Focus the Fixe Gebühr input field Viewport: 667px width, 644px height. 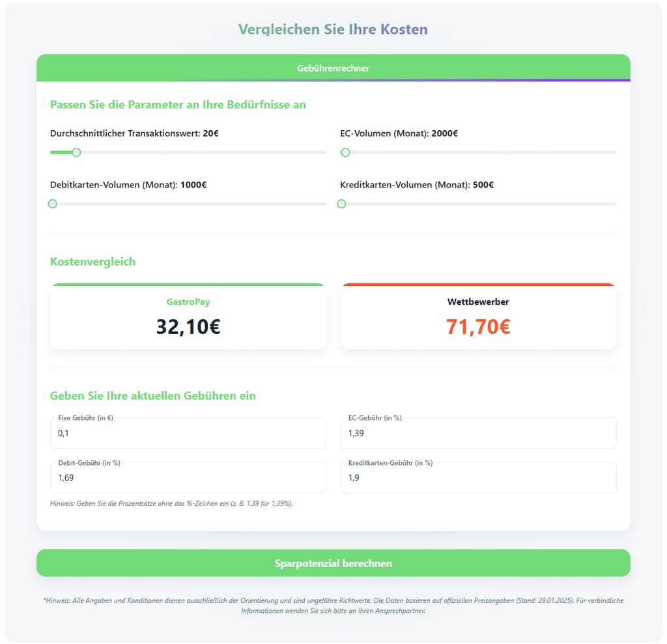coord(188,433)
